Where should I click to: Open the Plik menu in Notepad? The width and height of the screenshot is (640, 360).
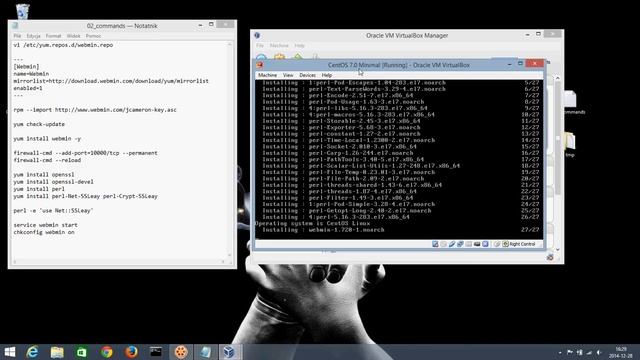tap(17, 36)
